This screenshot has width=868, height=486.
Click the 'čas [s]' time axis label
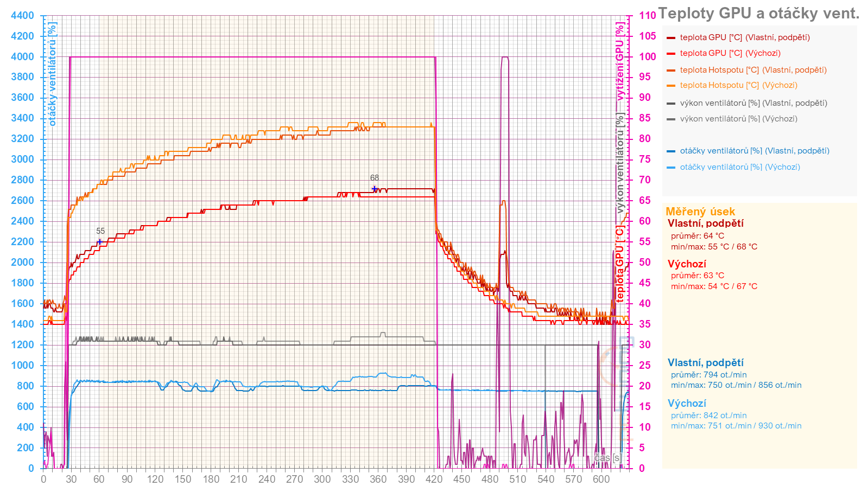point(607,458)
